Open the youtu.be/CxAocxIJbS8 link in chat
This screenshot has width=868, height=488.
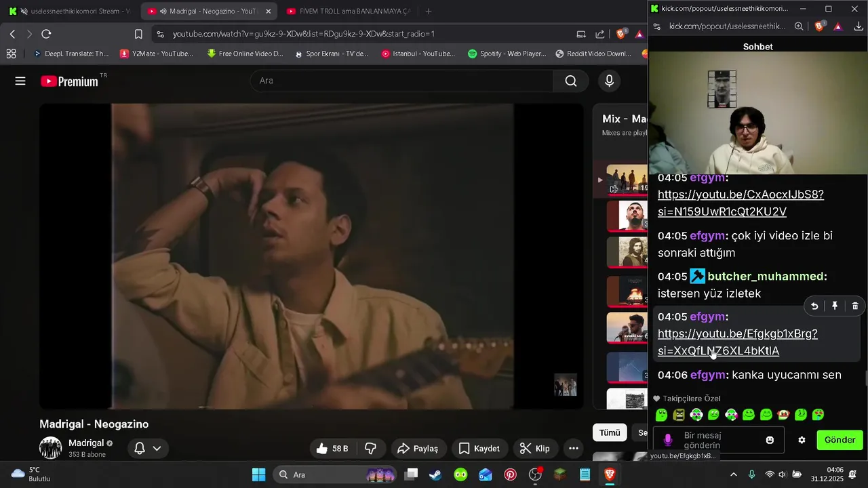(741, 203)
